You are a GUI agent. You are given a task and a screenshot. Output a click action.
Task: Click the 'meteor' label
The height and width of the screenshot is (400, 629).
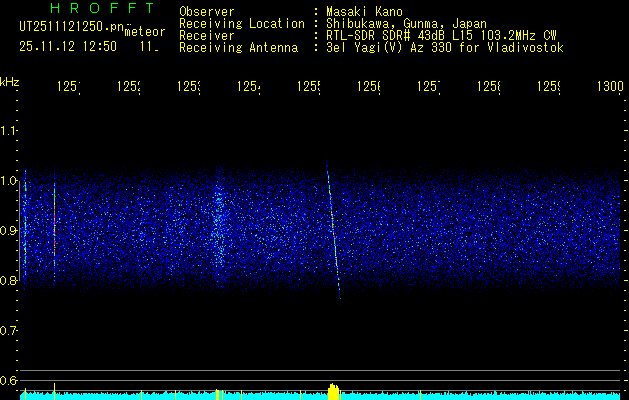[x=145, y=31]
